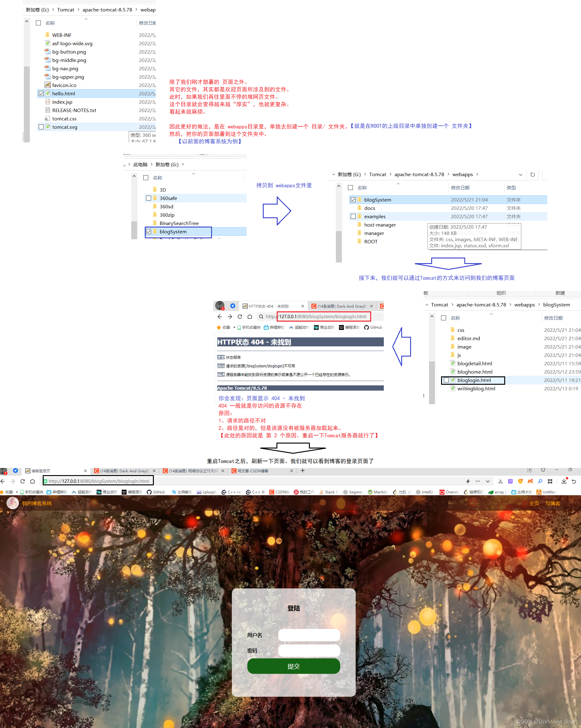The height and width of the screenshot is (728, 581).
Task: Click the back arrow in the bottom browser
Action: (3, 481)
